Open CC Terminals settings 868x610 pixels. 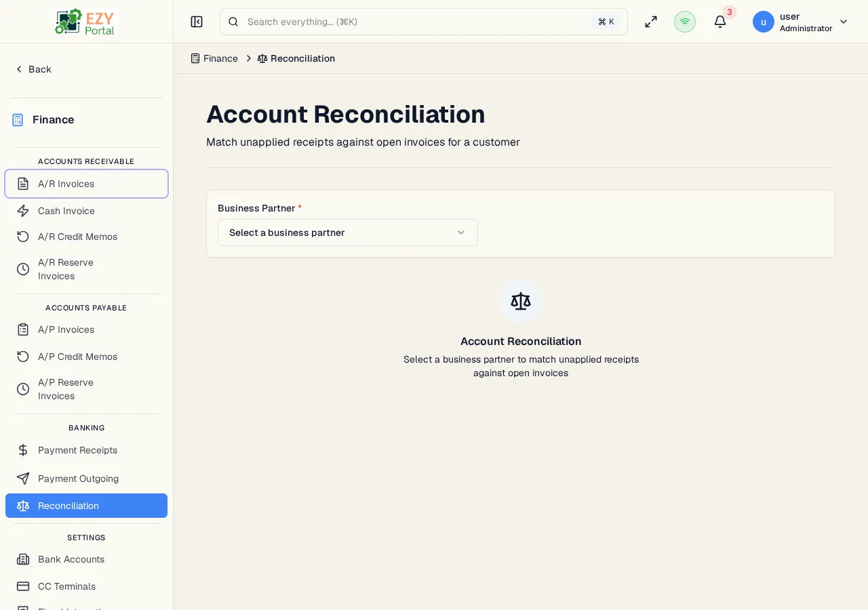[x=86, y=586]
